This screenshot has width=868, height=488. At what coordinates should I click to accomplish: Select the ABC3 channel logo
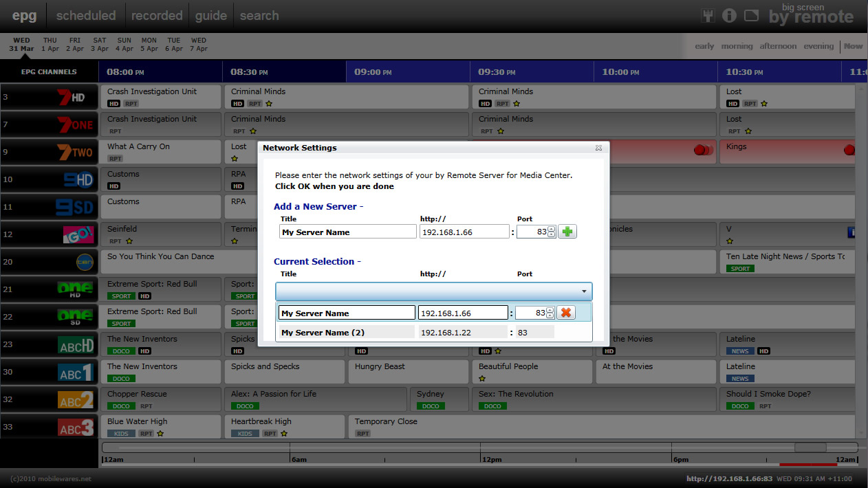coord(76,427)
